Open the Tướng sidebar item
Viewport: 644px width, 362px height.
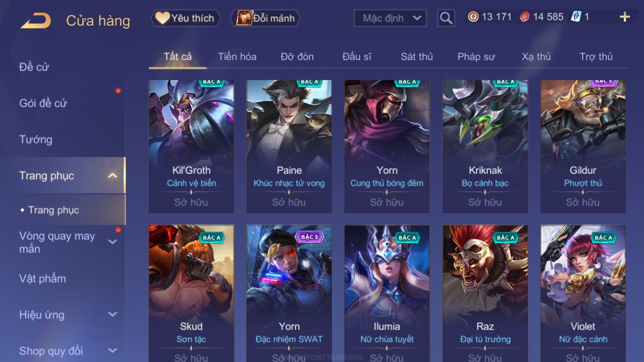[35, 139]
